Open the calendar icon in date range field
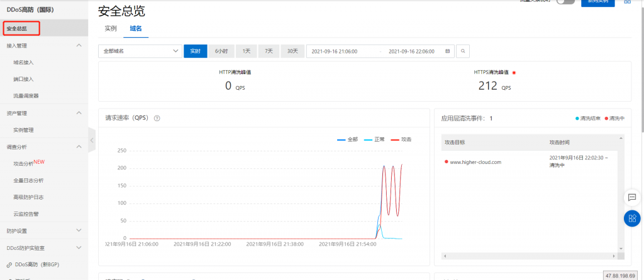The width and height of the screenshot is (644, 280). pos(448,51)
